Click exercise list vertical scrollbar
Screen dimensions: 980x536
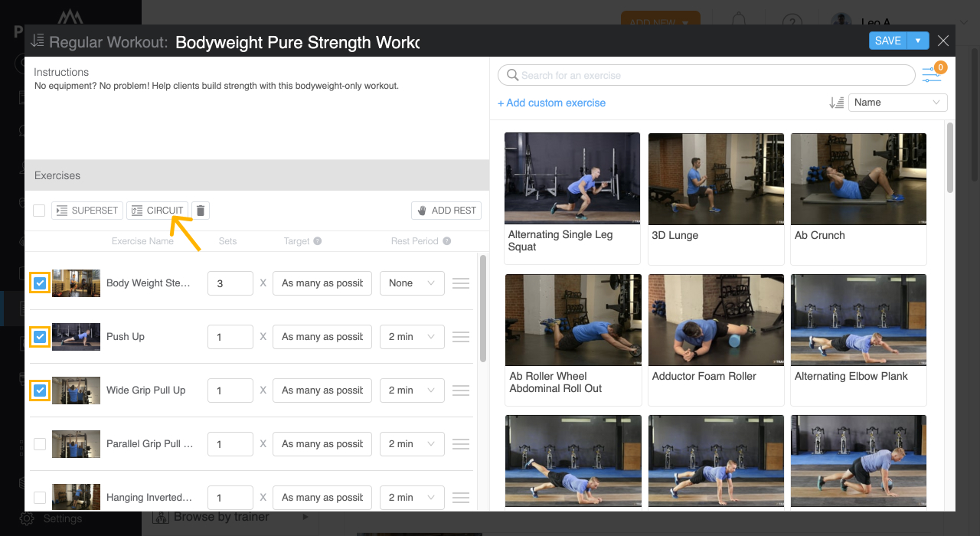click(483, 309)
